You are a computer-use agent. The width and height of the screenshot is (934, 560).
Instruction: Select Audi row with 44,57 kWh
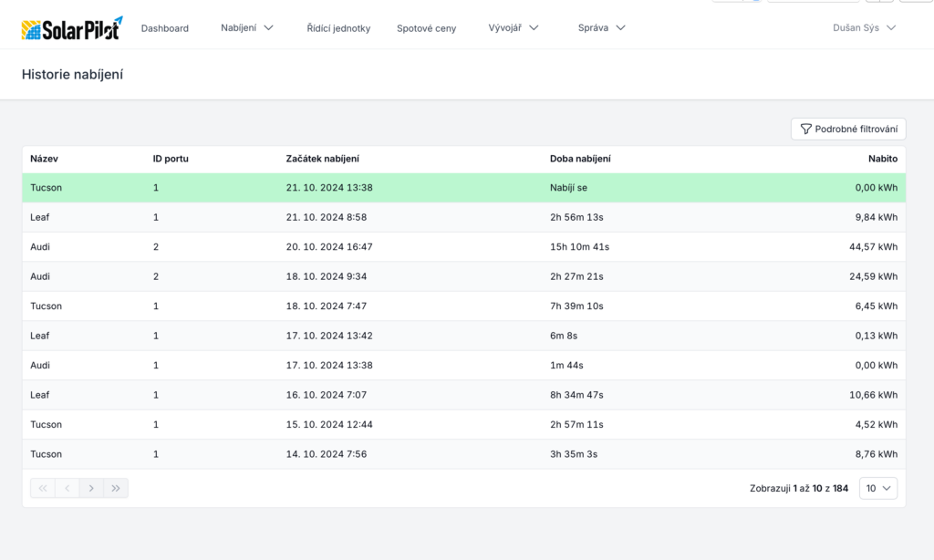click(463, 247)
